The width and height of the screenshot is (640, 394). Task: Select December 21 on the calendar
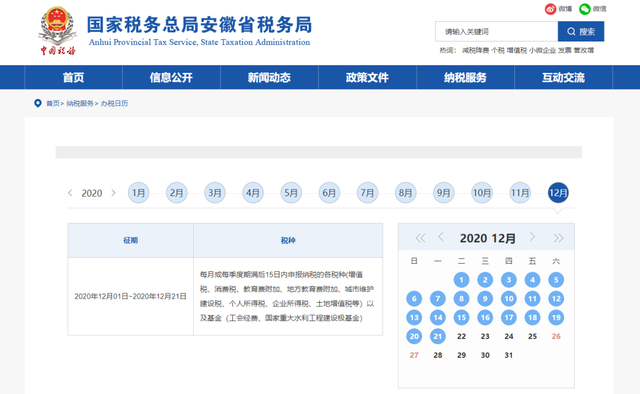(438, 336)
